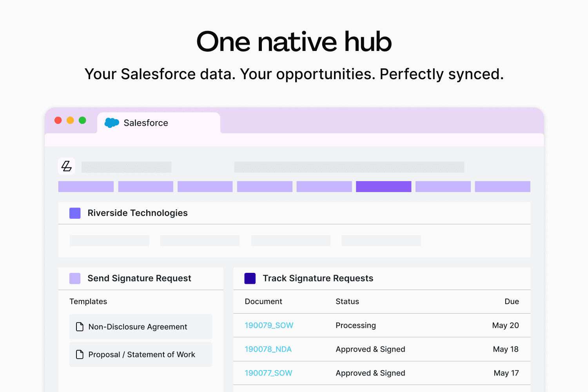Open the 190078_NDA document link
The height and width of the screenshot is (392, 588).
268,349
